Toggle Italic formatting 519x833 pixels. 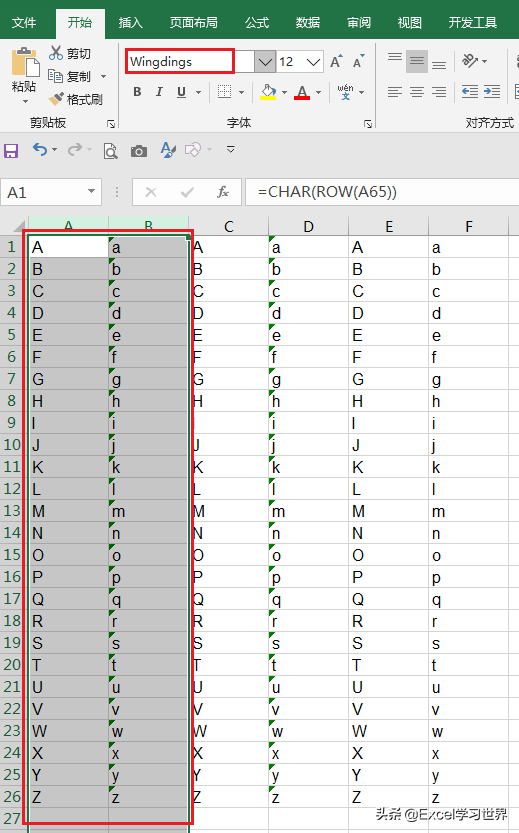(x=159, y=92)
